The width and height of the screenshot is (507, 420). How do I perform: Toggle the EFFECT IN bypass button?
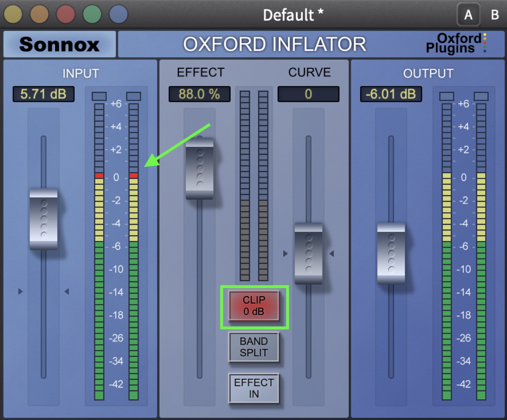[x=254, y=388]
